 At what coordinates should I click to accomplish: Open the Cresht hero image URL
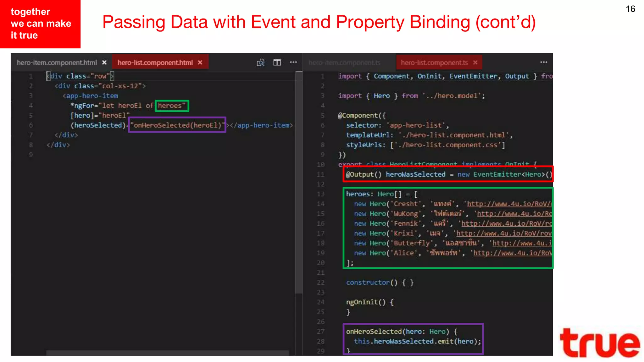pos(509,204)
